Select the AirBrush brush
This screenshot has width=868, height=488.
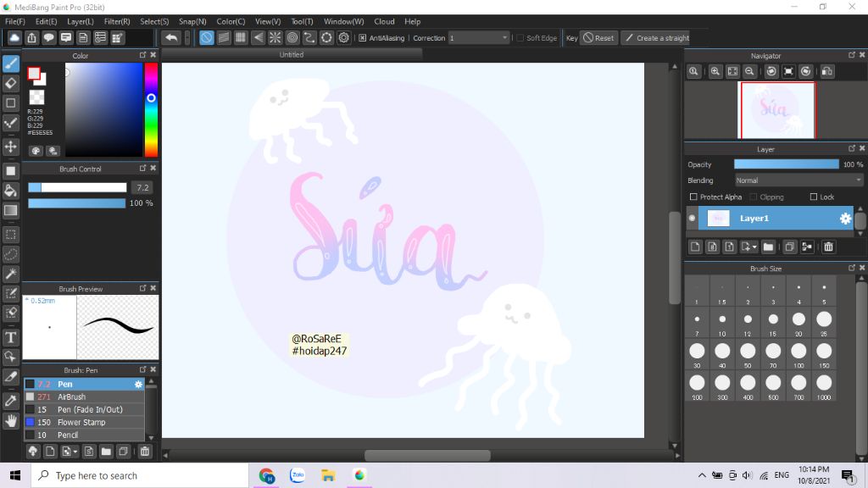pyautogui.click(x=84, y=396)
